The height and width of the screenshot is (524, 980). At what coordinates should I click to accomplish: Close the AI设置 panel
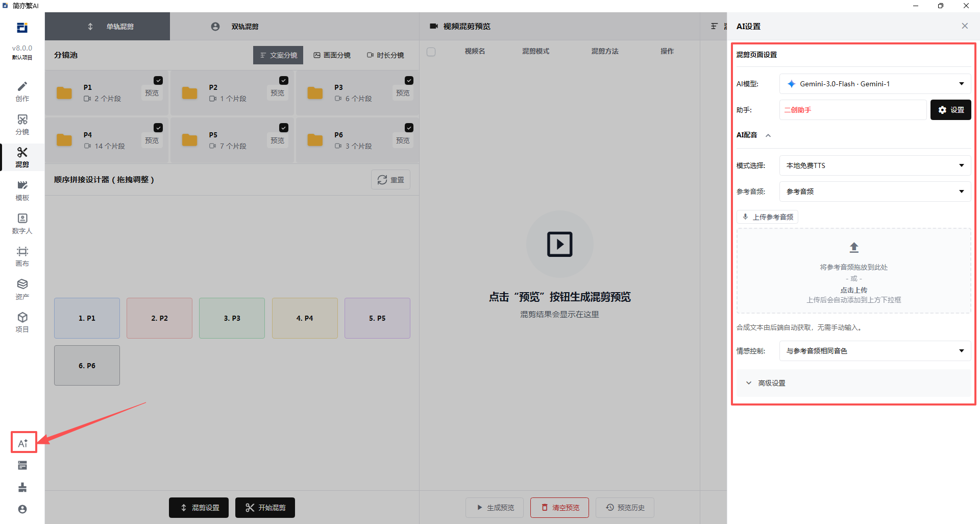click(x=965, y=26)
